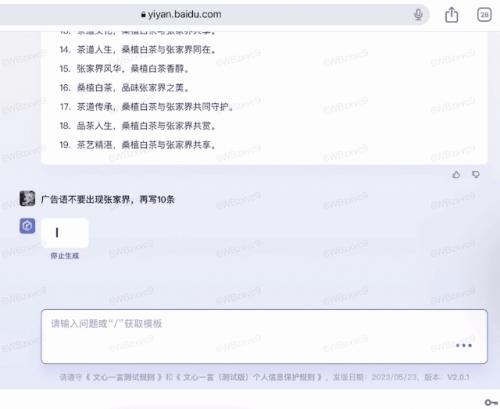Open the three-dots menu in input box
Screen dimensions: 500x409
[464, 345]
